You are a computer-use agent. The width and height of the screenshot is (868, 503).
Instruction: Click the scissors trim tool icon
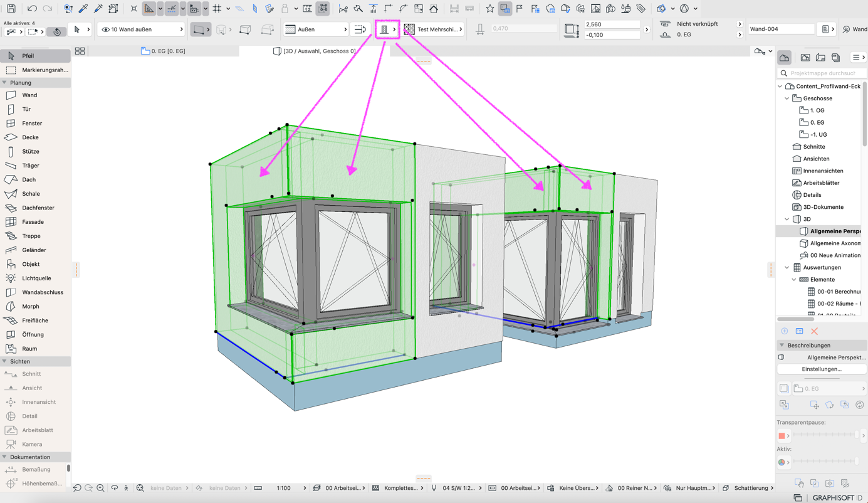click(x=343, y=9)
